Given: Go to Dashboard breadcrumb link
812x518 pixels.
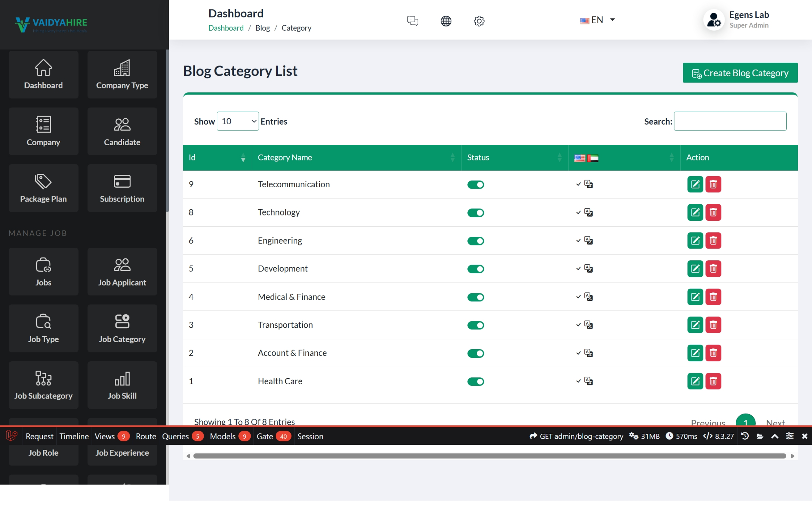Looking at the screenshot, I should click(226, 28).
